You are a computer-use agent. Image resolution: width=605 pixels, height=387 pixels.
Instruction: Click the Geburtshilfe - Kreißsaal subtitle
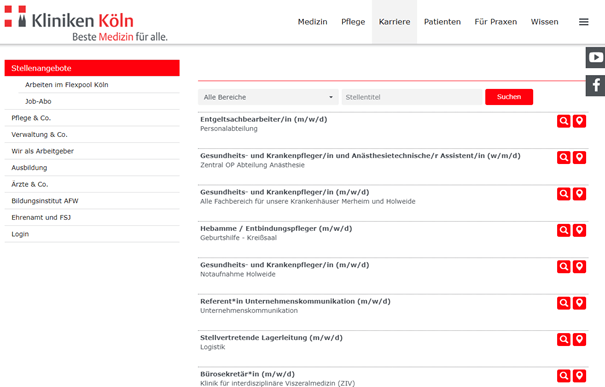point(238,238)
